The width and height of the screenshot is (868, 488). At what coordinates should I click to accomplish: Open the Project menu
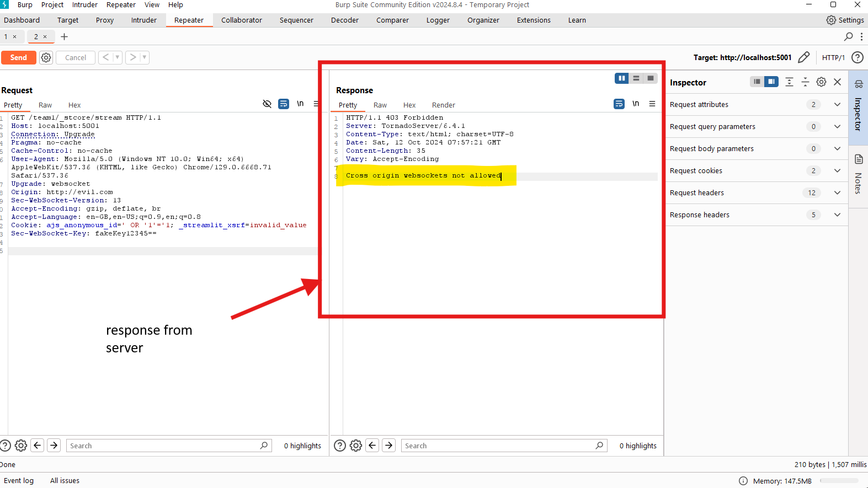52,4
